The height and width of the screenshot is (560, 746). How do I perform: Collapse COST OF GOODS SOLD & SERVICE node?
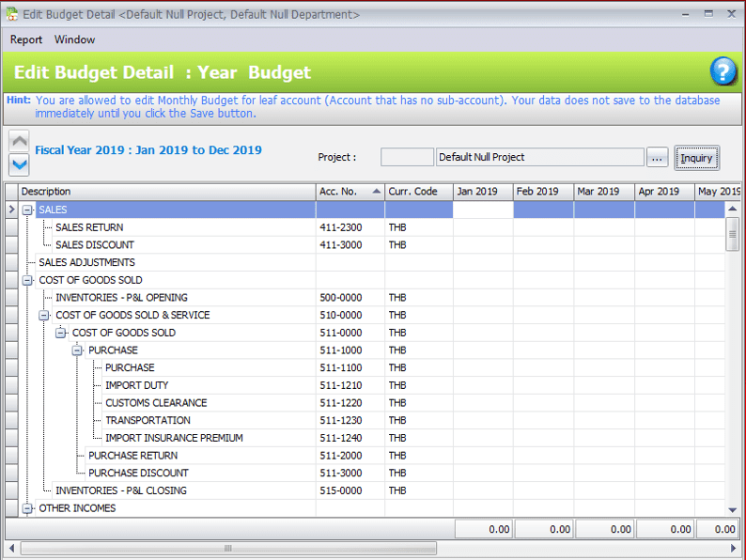pyautogui.click(x=44, y=316)
